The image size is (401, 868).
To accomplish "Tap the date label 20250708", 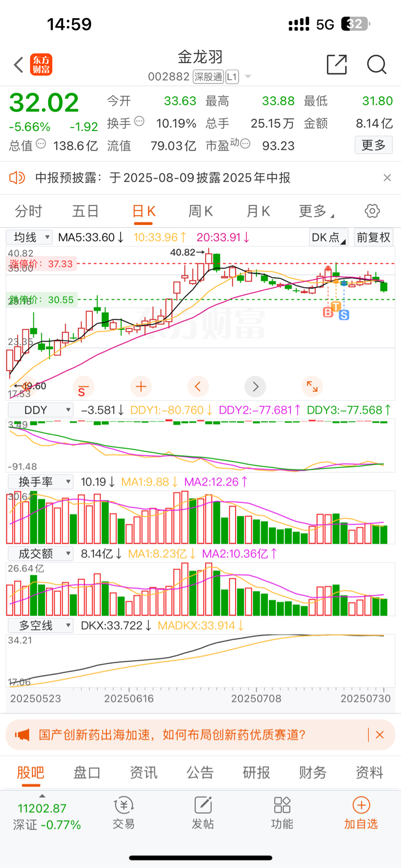I will point(256,698).
